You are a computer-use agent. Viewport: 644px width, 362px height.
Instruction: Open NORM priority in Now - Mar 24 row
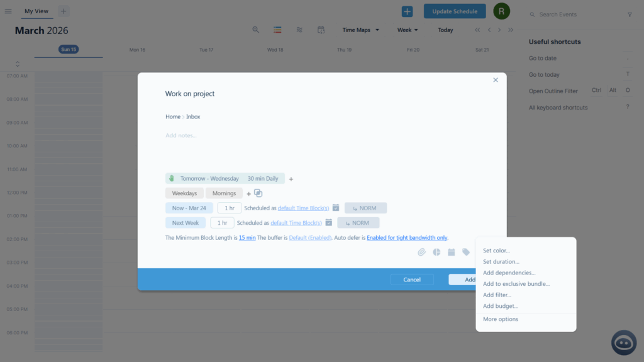[x=365, y=208]
